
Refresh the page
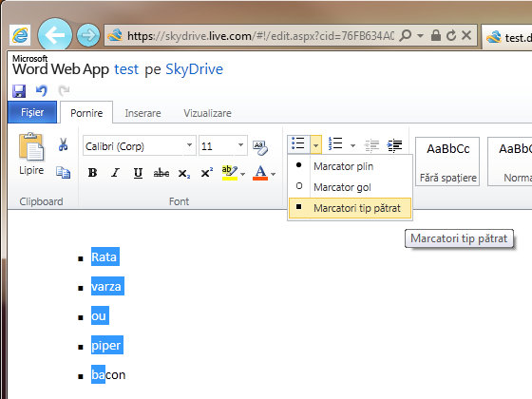coord(451,35)
